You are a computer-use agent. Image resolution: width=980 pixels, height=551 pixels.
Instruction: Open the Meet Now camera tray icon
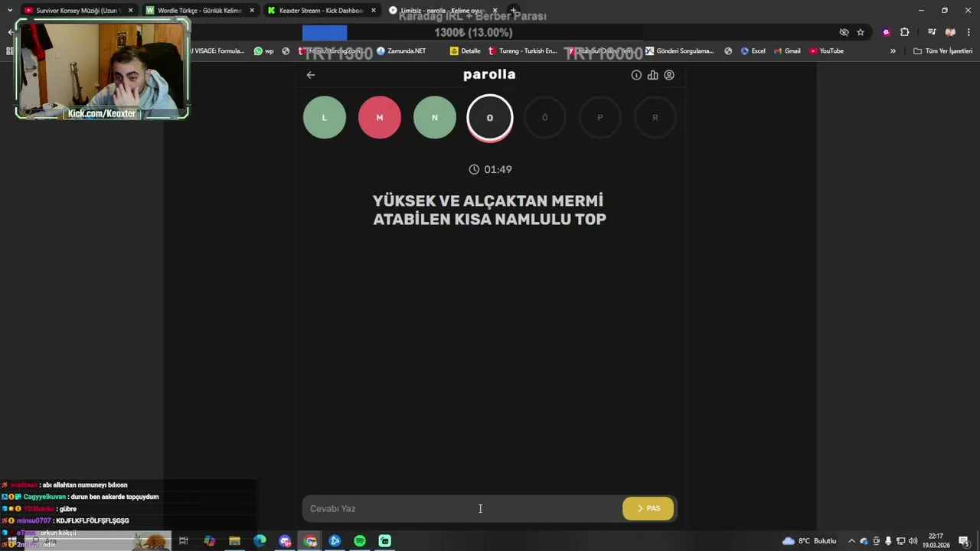[x=877, y=541]
